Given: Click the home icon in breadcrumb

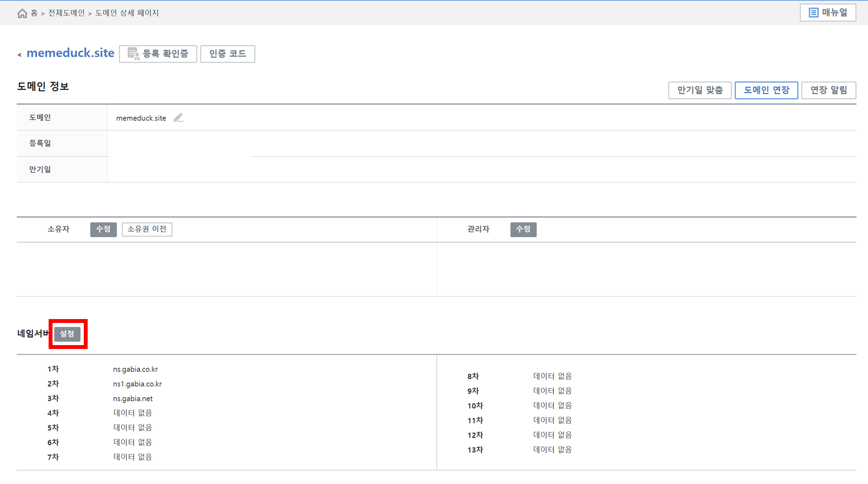Looking at the screenshot, I should pyautogui.click(x=22, y=13).
